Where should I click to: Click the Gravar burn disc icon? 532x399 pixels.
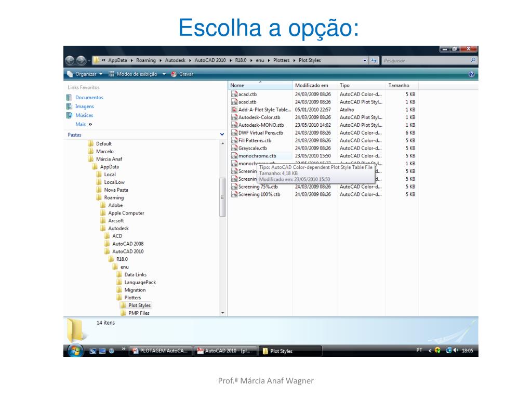(174, 74)
